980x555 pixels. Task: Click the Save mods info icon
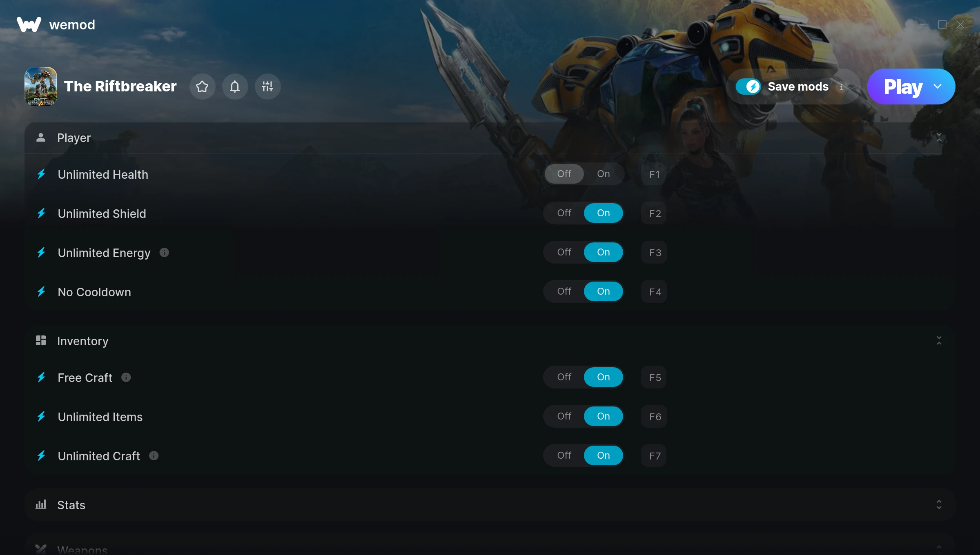[x=842, y=87]
